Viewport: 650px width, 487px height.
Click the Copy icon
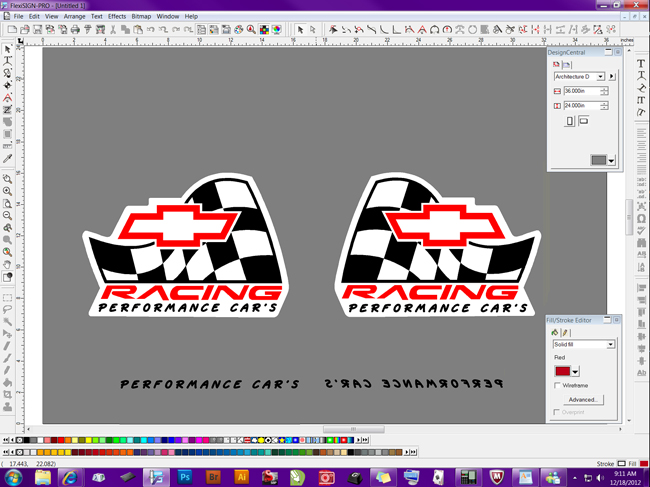tap(125, 29)
